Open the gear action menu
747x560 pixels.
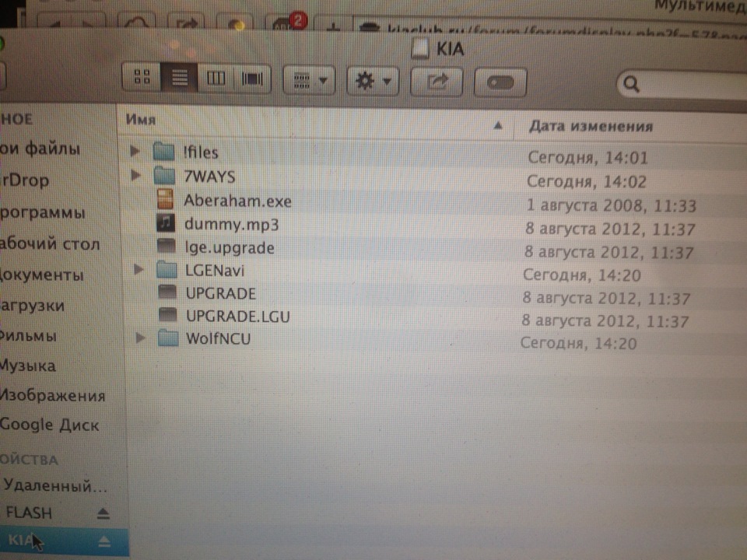[373, 81]
